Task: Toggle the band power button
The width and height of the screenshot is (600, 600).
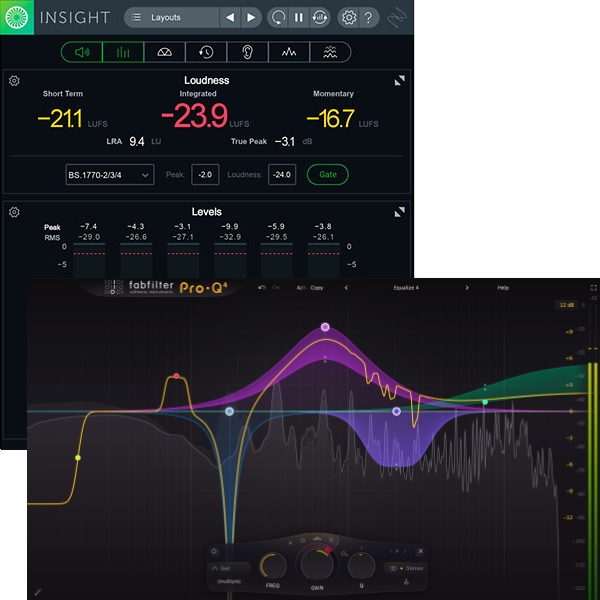Action: [x=214, y=551]
